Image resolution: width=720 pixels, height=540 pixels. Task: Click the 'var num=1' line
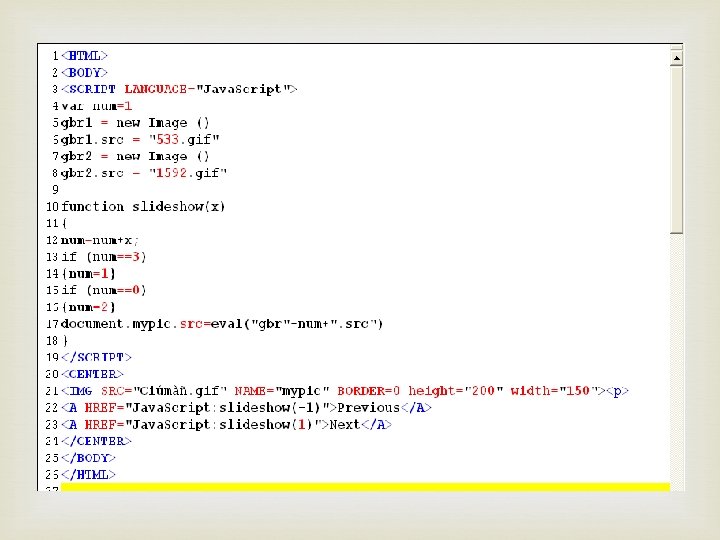point(97,106)
